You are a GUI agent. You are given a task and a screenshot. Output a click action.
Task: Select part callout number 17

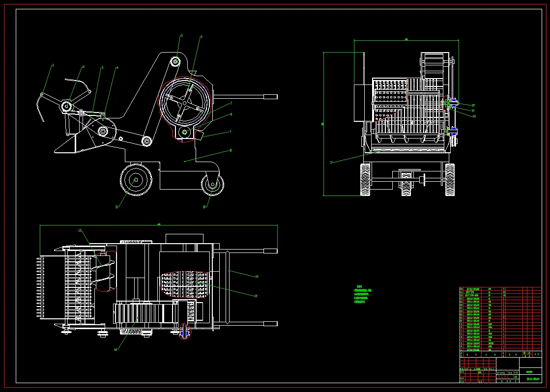[x=331, y=162]
